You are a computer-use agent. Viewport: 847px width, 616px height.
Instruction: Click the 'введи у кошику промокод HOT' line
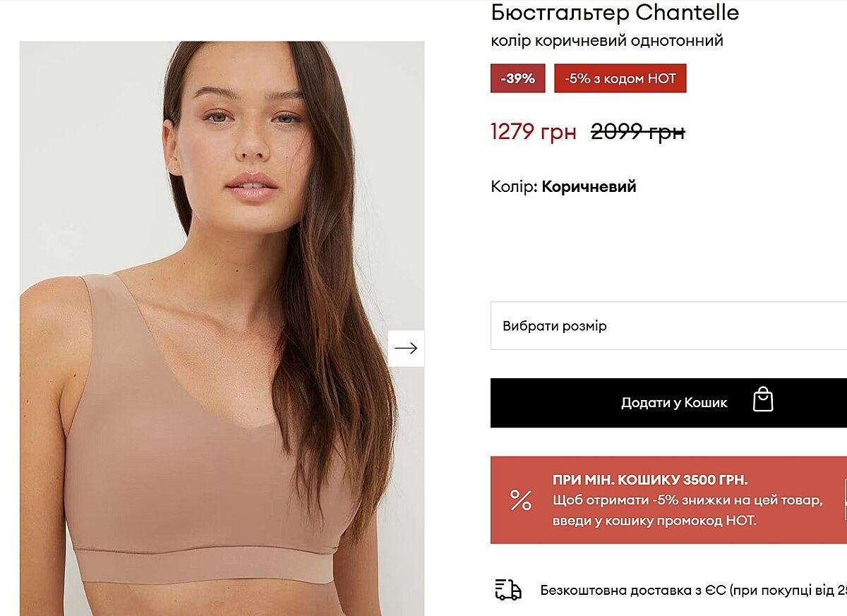click(654, 521)
